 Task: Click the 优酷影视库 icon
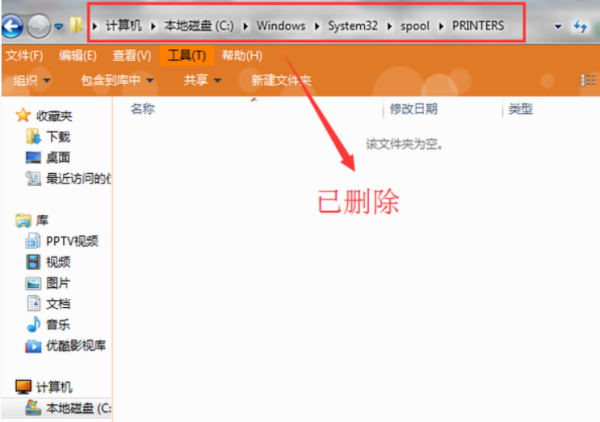point(33,345)
